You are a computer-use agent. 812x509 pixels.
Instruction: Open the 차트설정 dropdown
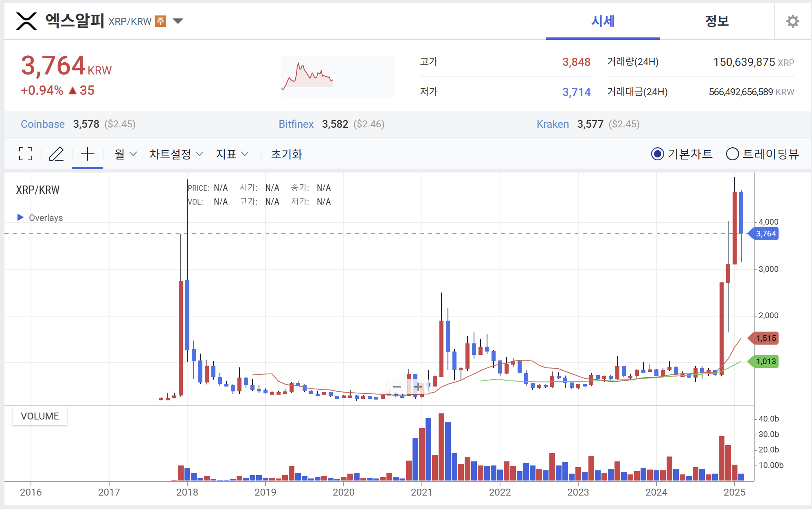point(176,154)
